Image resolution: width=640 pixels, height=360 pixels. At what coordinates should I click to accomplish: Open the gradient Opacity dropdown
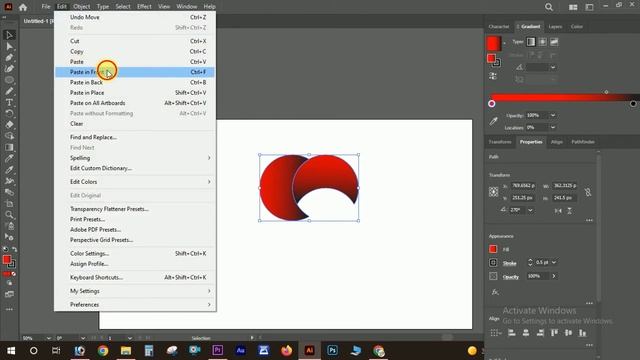click(x=553, y=116)
